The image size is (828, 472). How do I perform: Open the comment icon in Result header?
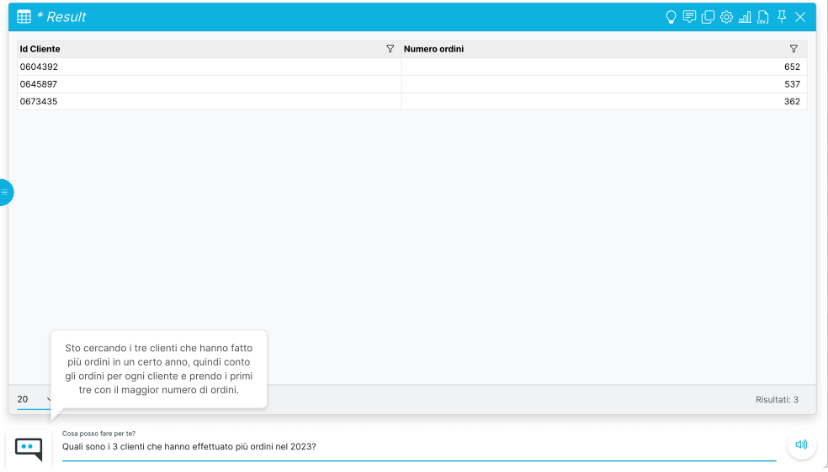[689, 17]
